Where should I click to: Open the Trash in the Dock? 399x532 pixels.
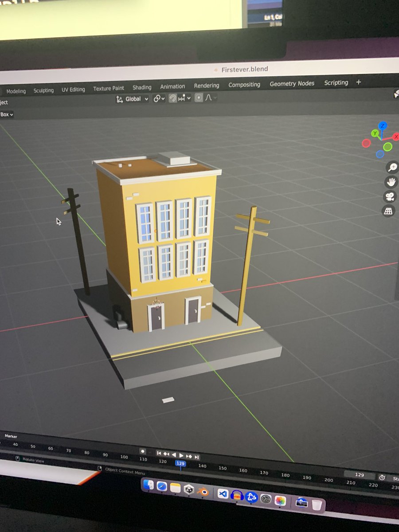coord(317,505)
